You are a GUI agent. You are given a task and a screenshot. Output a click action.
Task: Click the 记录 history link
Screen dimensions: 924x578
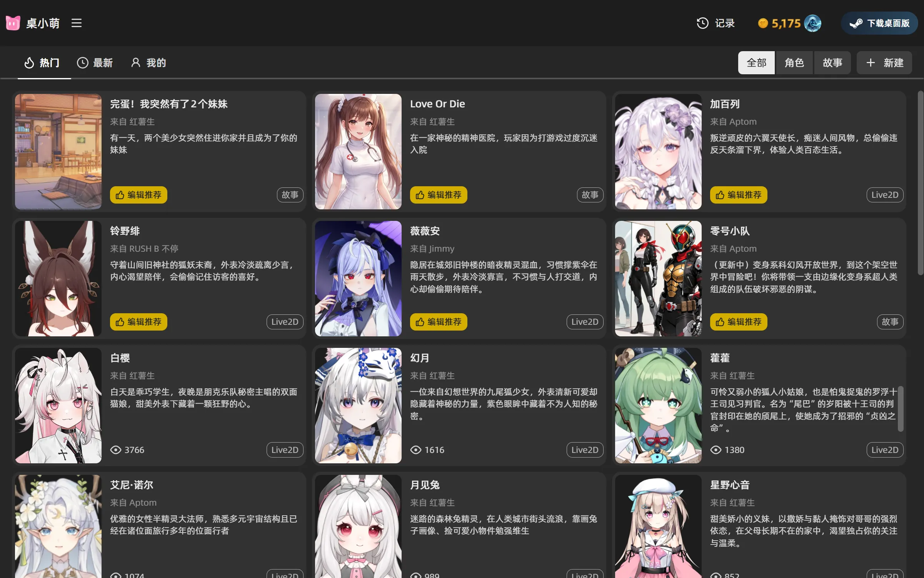tap(725, 23)
